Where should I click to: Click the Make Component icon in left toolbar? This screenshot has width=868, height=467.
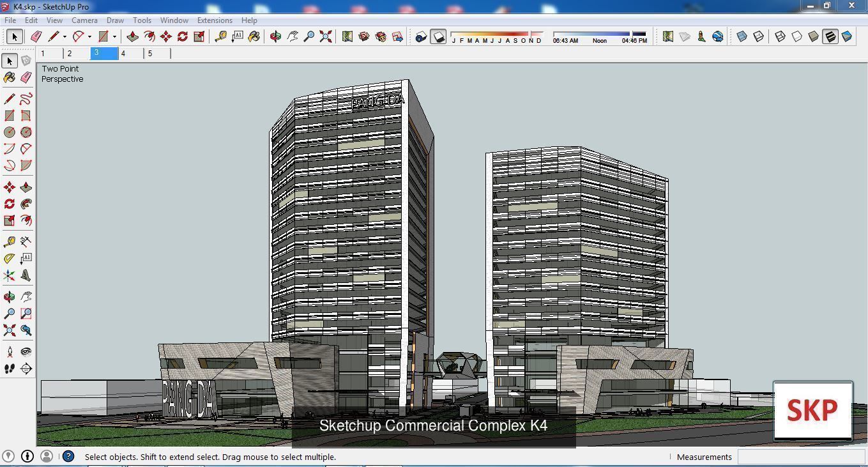tap(26, 61)
